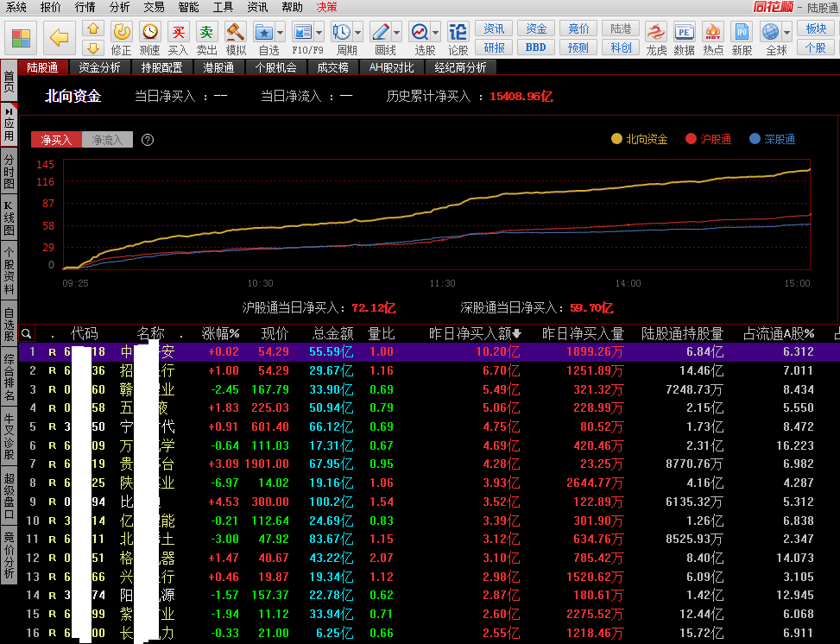
Task: Sort by the 涨幅% column header
Action: click(220, 334)
